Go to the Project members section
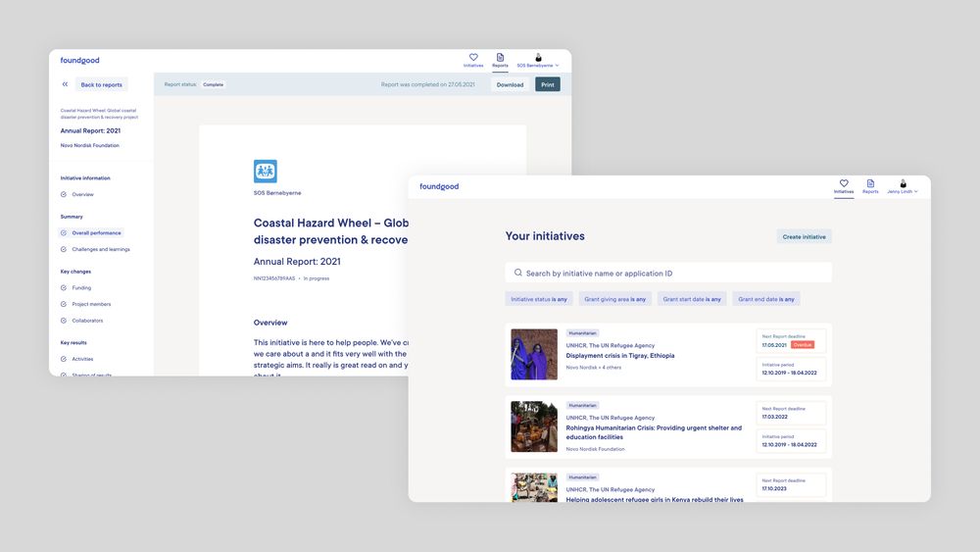The image size is (980, 552). pyautogui.click(x=91, y=304)
